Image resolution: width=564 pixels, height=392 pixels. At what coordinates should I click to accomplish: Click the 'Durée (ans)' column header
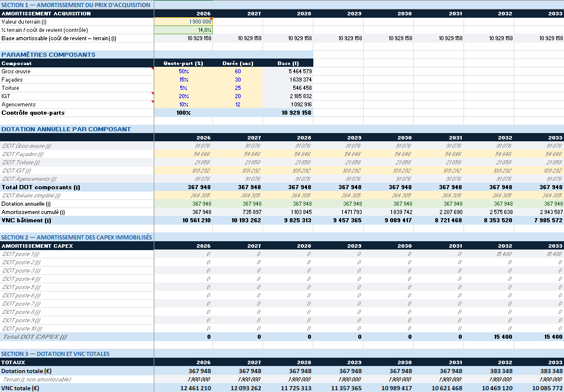[x=238, y=63]
